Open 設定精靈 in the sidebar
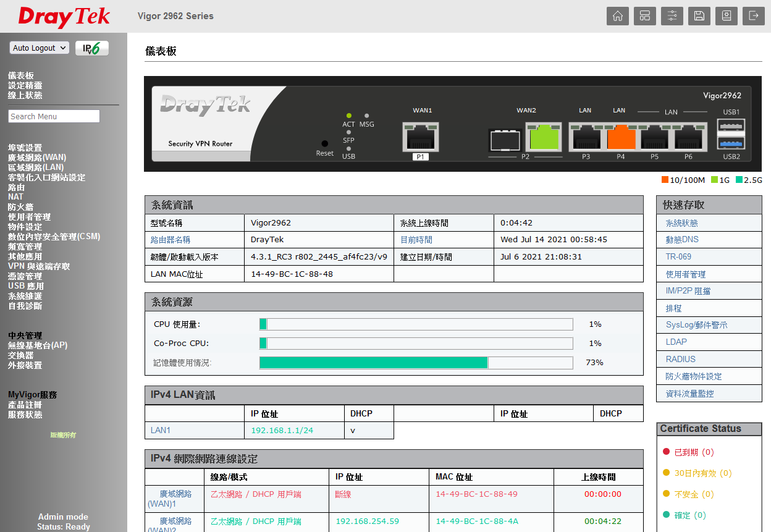Viewport: 771px width, 532px height. [x=25, y=85]
